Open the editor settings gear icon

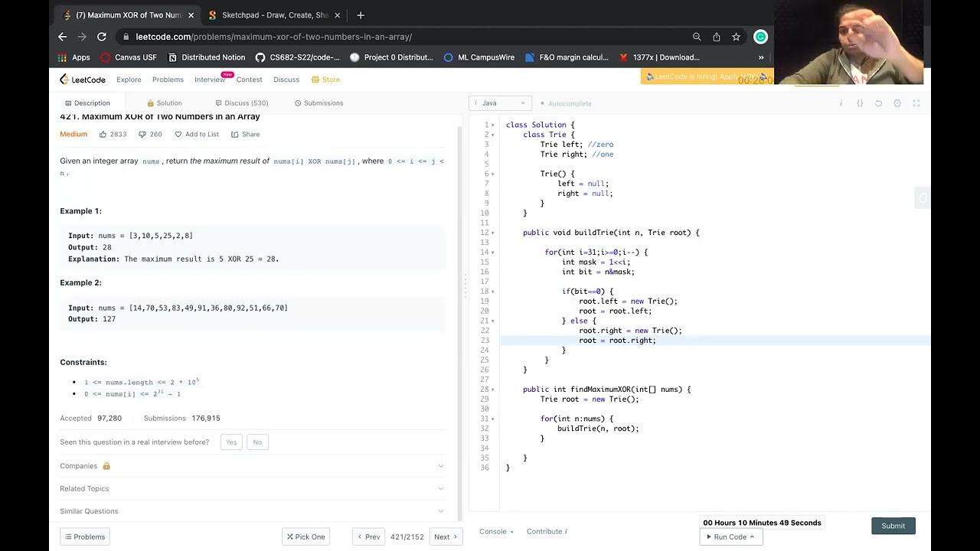pyautogui.click(x=897, y=103)
